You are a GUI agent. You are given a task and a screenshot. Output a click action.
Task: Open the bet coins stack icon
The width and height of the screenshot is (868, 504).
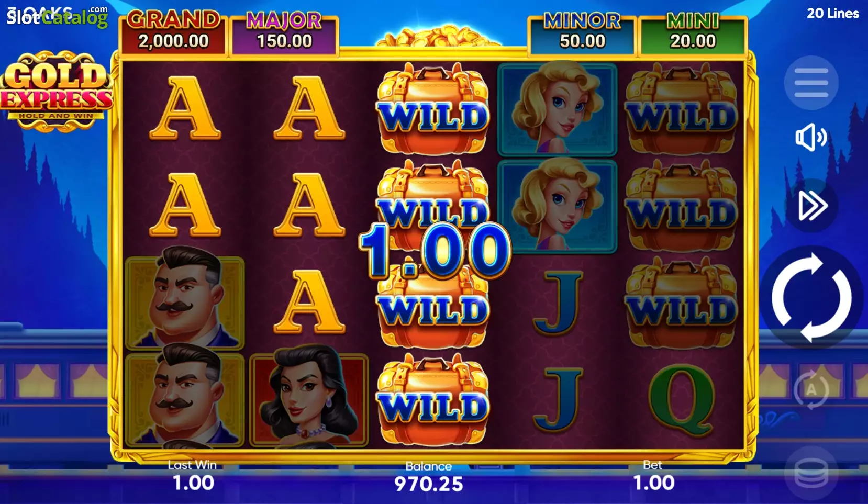pyautogui.click(x=811, y=474)
